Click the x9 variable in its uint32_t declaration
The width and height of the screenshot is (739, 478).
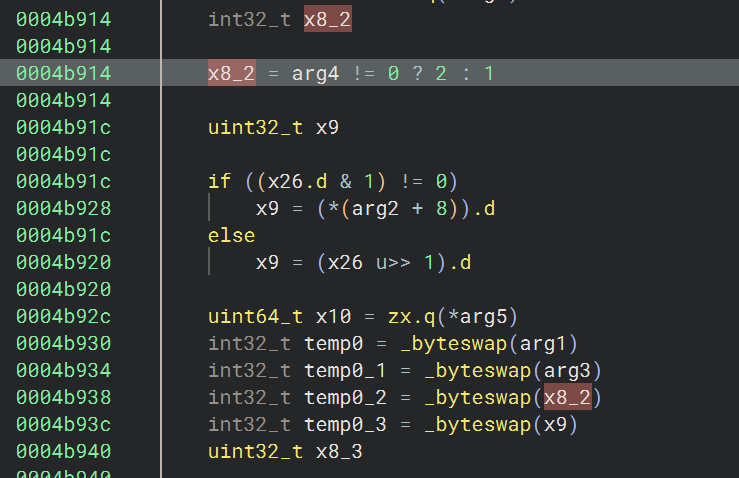(x=327, y=127)
